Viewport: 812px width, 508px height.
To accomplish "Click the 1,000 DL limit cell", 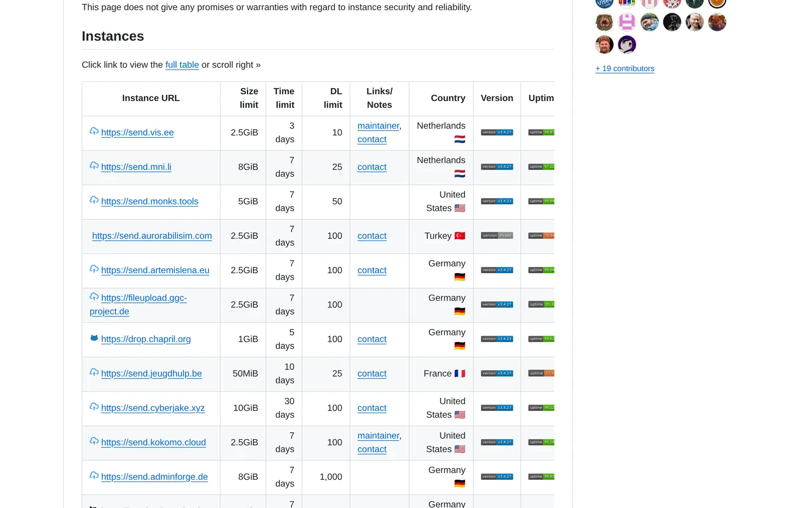I will pyautogui.click(x=326, y=477).
